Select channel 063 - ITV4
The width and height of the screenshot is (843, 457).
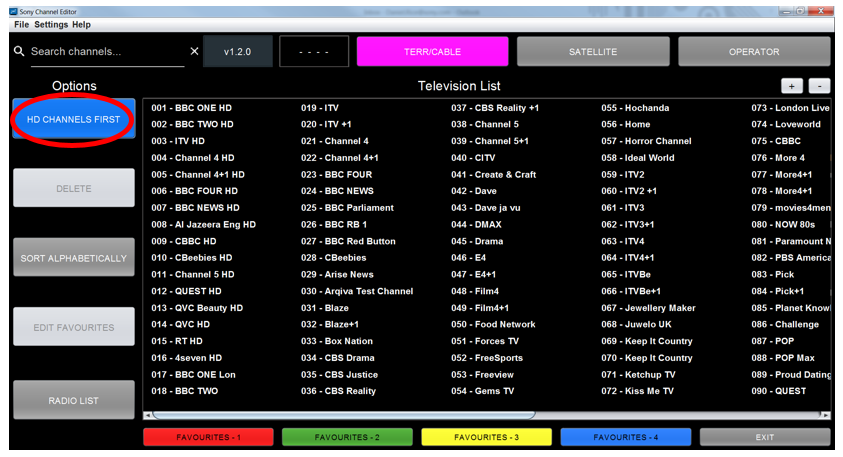coord(623,241)
